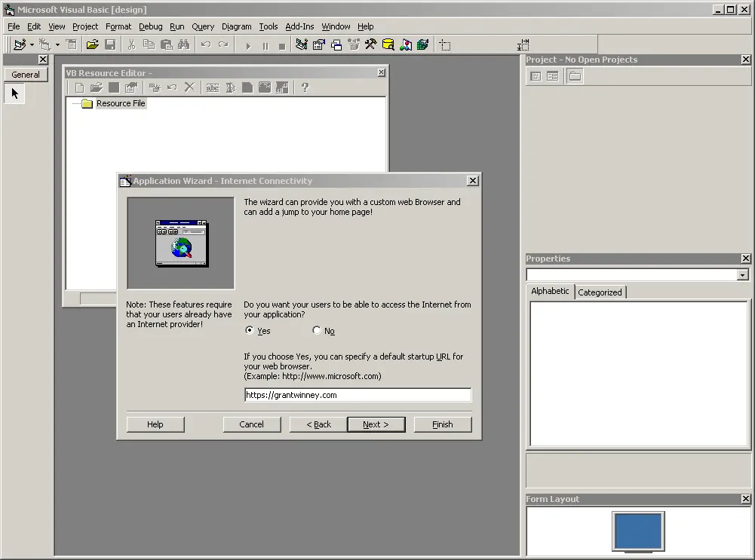Click Save icon in Resource Editor toolbar
The width and height of the screenshot is (755, 560).
(114, 87)
